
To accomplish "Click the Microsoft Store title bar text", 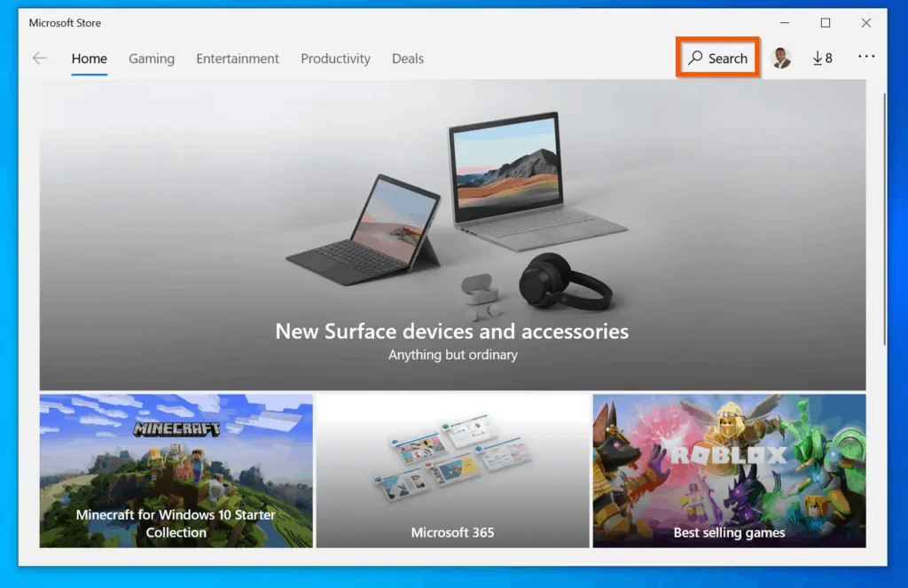I will pos(65,22).
